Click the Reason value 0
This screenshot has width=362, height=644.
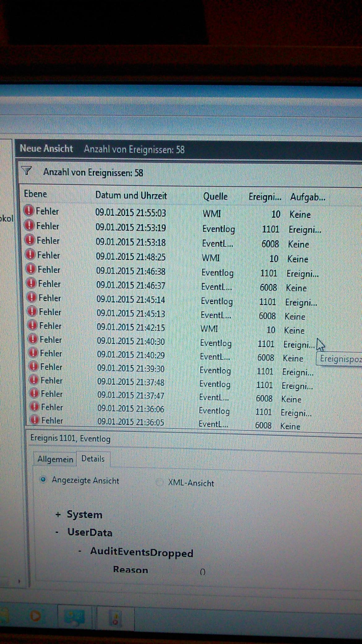pos(202,572)
